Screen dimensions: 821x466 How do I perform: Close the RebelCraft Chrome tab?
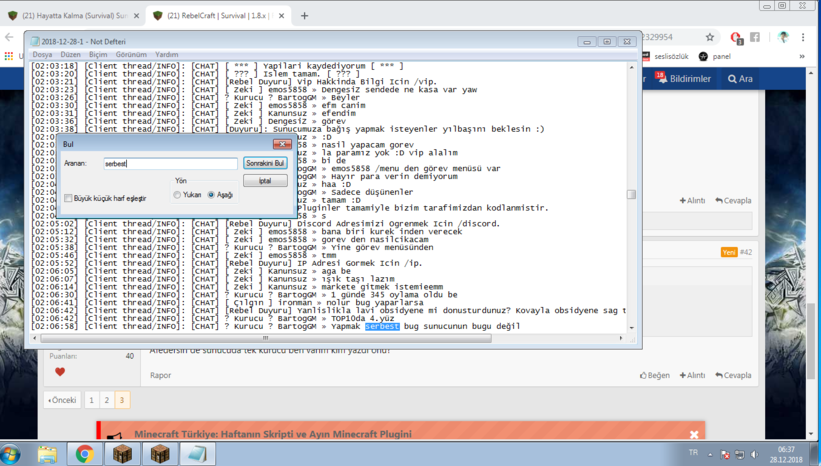pyautogui.click(x=281, y=16)
